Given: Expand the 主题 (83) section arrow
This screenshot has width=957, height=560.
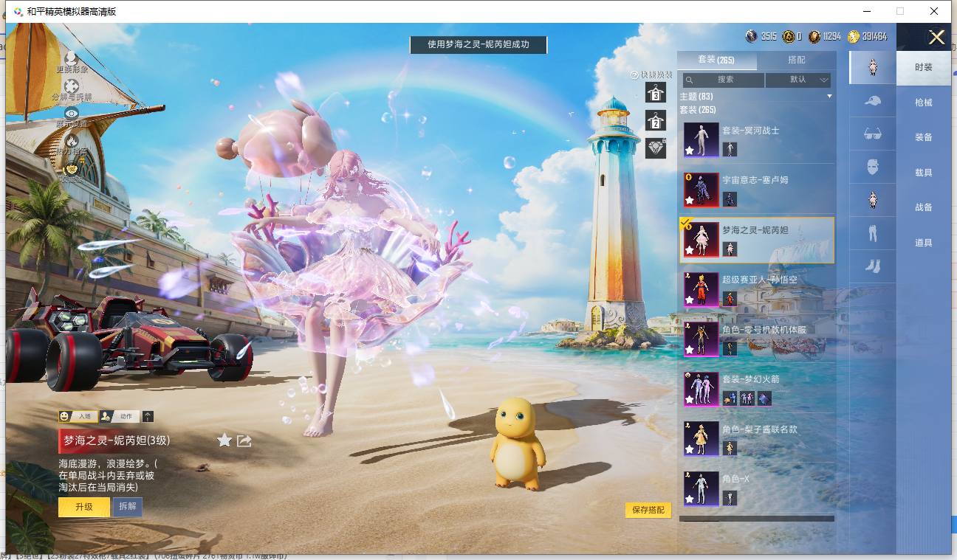Looking at the screenshot, I should [829, 97].
